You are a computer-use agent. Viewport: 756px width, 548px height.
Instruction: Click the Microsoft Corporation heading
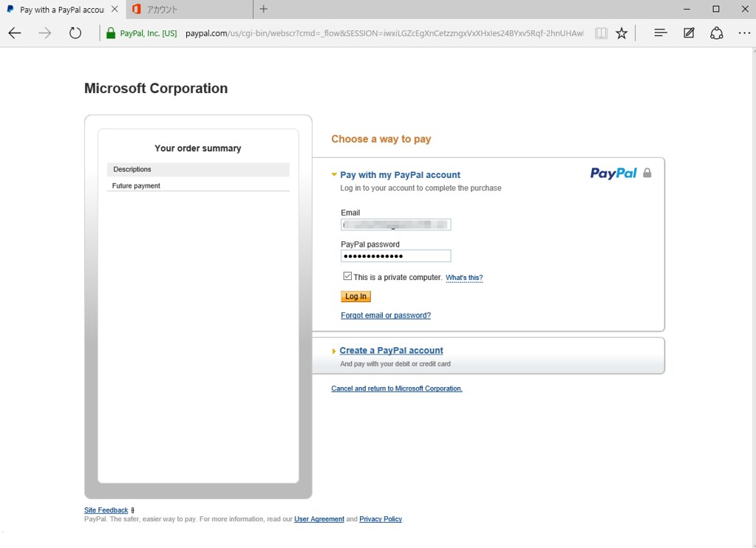point(156,88)
